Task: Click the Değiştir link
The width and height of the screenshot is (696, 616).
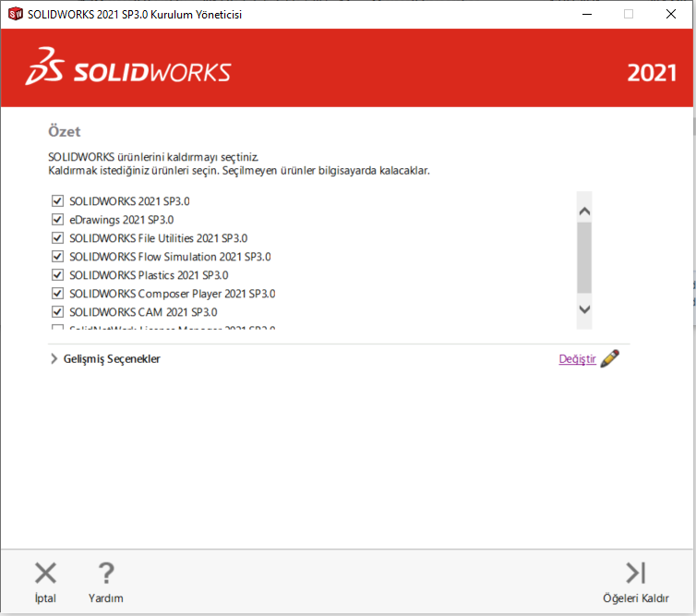Action: (577, 359)
